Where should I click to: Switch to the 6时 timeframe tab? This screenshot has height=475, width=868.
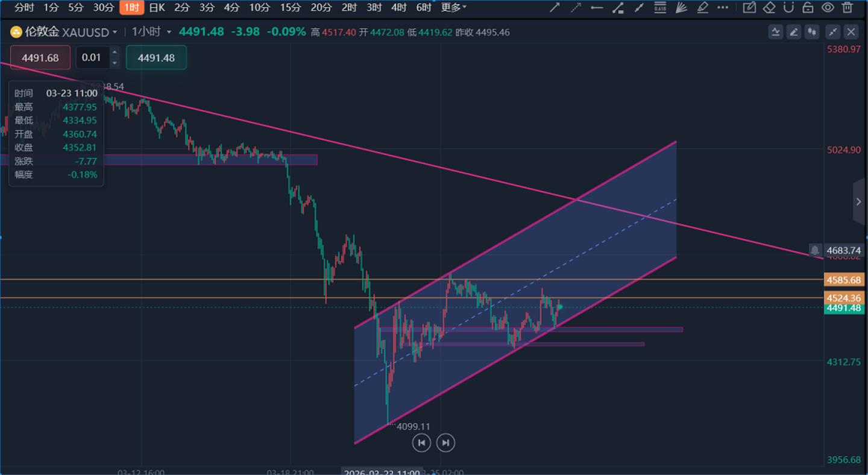[x=424, y=8]
